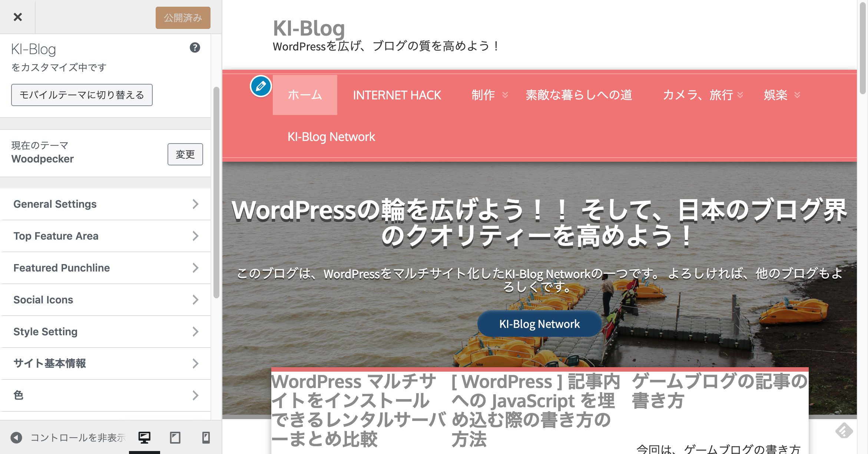This screenshot has height=454, width=868.
Task: Click the help question mark icon
Action: point(195,47)
